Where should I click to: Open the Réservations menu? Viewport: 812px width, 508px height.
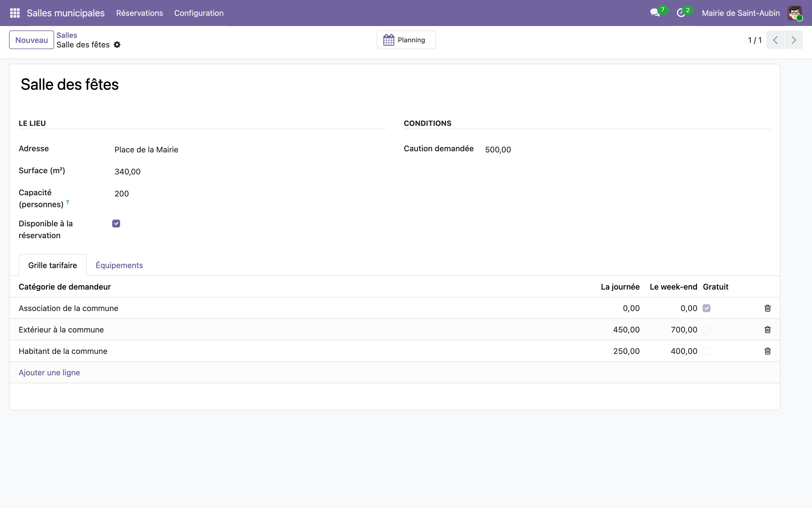pyautogui.click(x=140, y=13)
